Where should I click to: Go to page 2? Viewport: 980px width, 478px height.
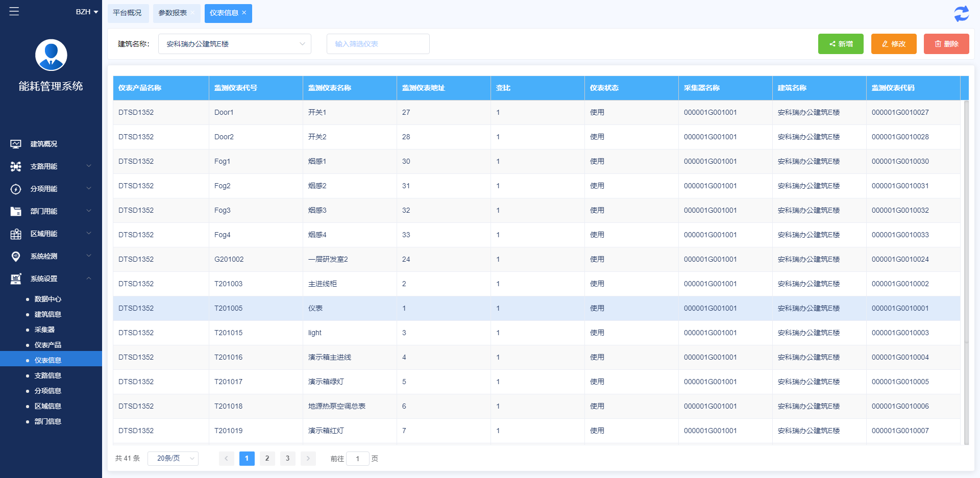[x=267, y=459]
